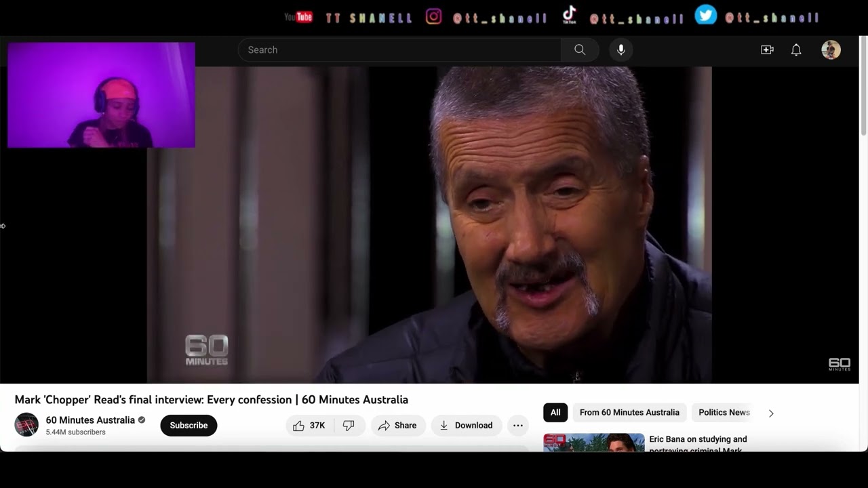The width and height of the screenshot is (868, 488).
Task: Subscribe to 60 Minutes Australia
Action: pos(189,426)
